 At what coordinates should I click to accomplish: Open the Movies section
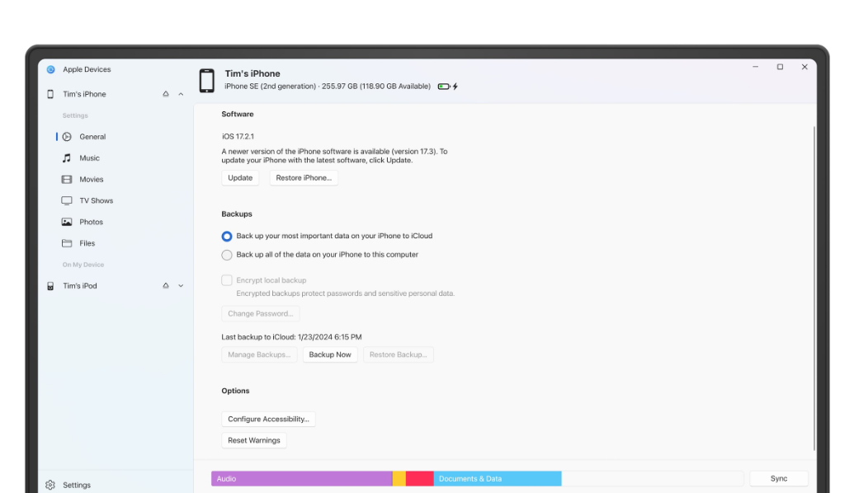(x=92, y=179)
